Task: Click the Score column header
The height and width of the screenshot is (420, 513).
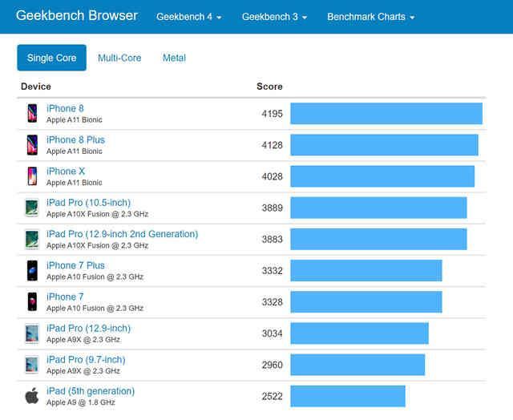Action: click(x=269, y=87)
